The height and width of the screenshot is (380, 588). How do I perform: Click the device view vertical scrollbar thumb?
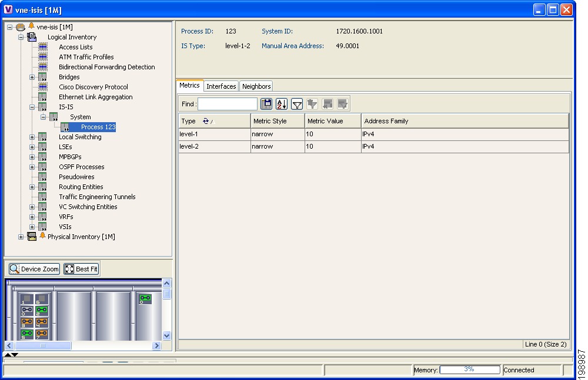click(167, 294)
